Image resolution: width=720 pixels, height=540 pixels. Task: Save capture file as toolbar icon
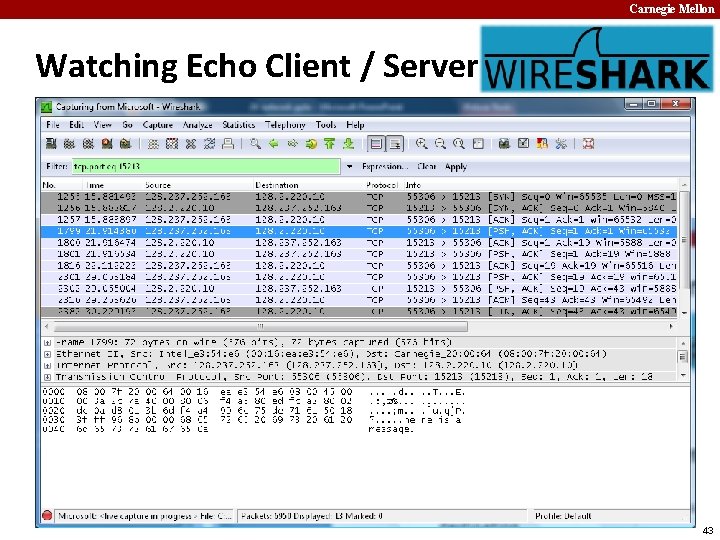tap(172, 144)
